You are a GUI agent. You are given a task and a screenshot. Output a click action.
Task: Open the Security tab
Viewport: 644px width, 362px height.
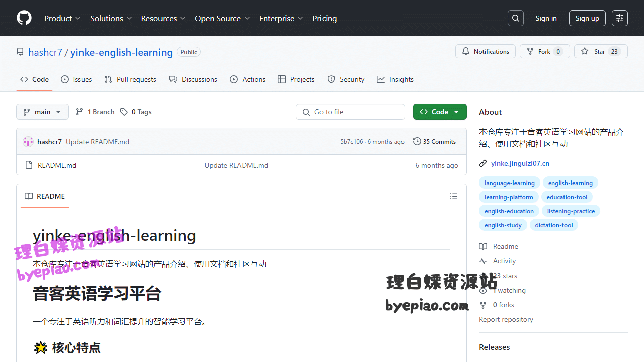pyautogui.click(x=346, y=79)
